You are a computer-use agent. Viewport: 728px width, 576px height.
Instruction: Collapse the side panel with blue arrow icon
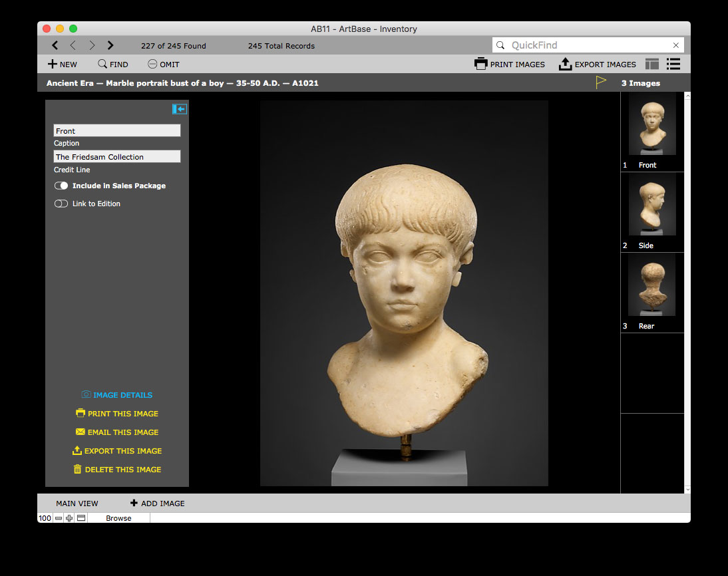tap(180, 109)
